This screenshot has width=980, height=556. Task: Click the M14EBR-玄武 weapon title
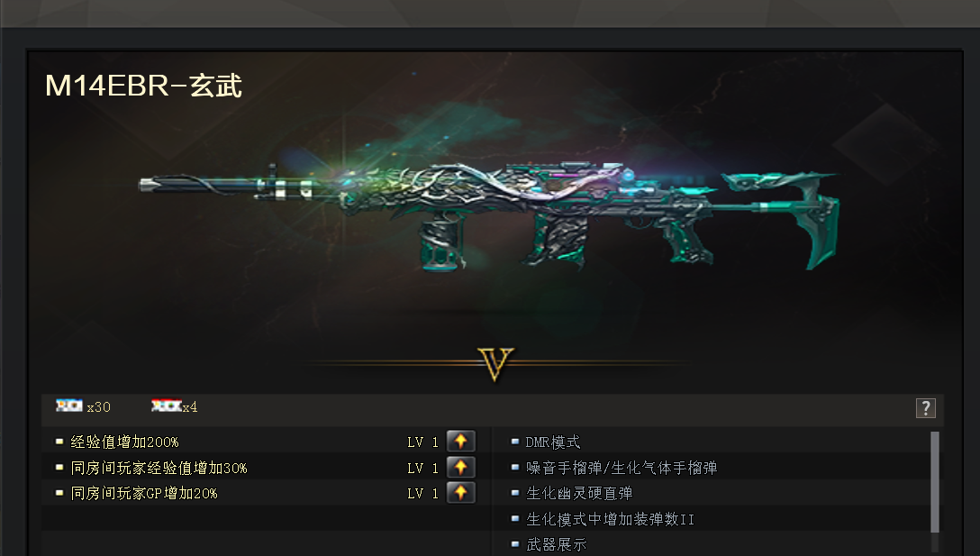(x=144, y=86)
